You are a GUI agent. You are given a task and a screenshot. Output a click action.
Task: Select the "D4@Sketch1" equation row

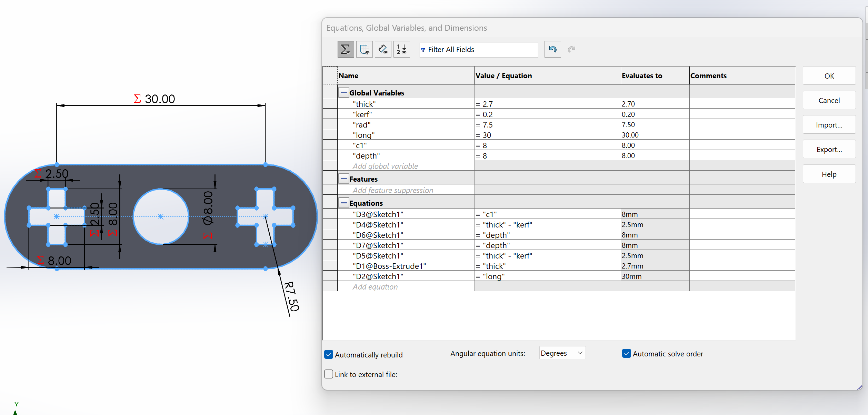(378, 225)
